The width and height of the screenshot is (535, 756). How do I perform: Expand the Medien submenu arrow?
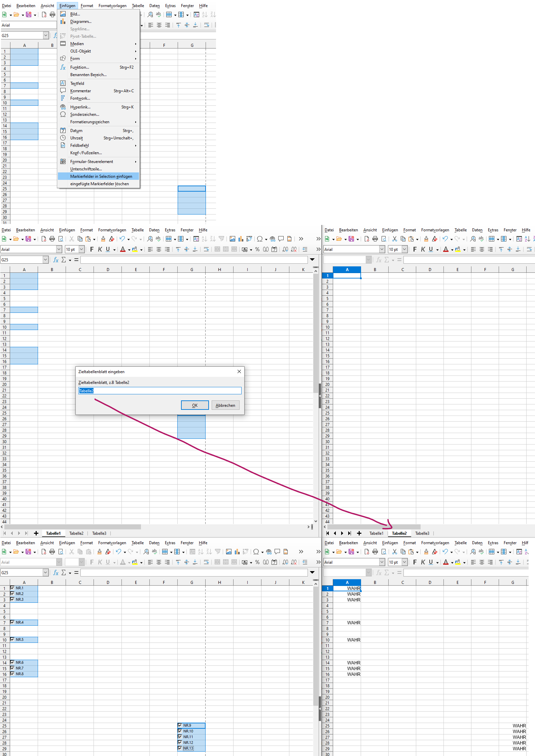coord(136,44)
